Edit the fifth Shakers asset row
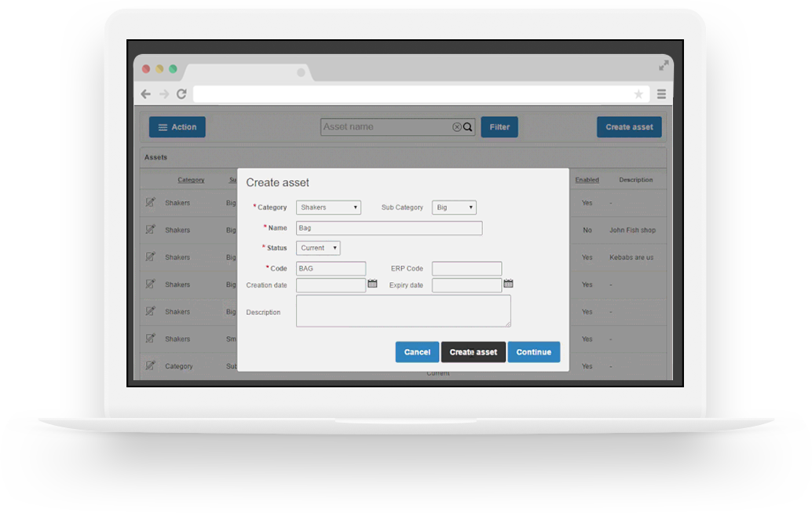812x513 pixels. point(150,311)
